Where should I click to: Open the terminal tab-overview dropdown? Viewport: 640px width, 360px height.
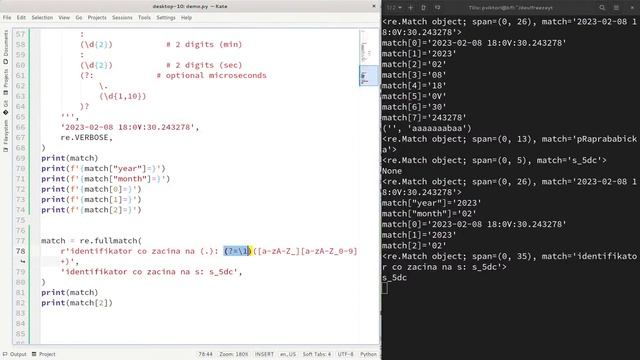click(x=395, y=7)
